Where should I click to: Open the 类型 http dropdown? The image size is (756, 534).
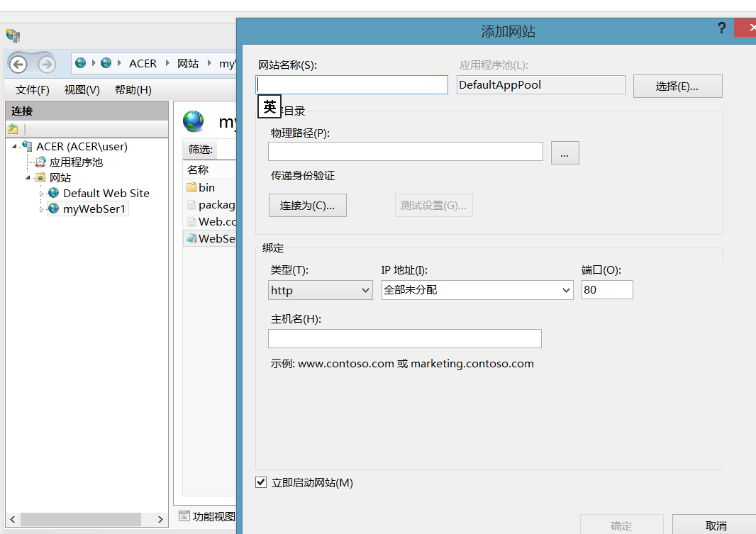tap(320, 290)
